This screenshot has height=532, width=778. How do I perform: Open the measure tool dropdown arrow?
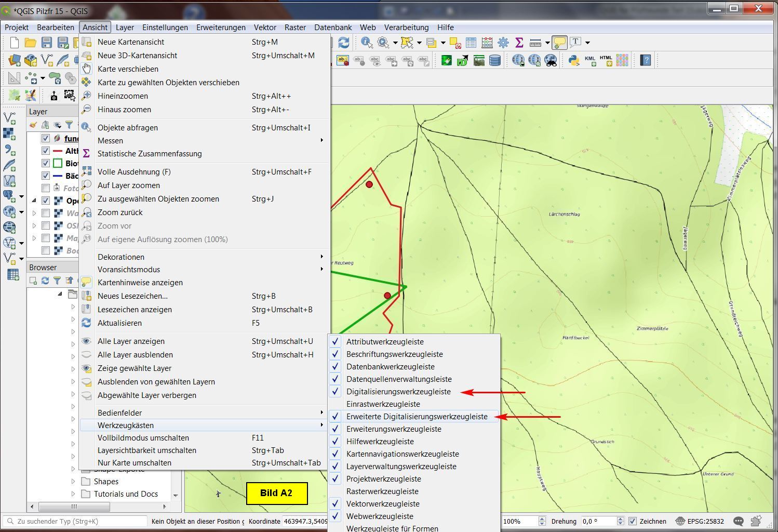(547, 43)
